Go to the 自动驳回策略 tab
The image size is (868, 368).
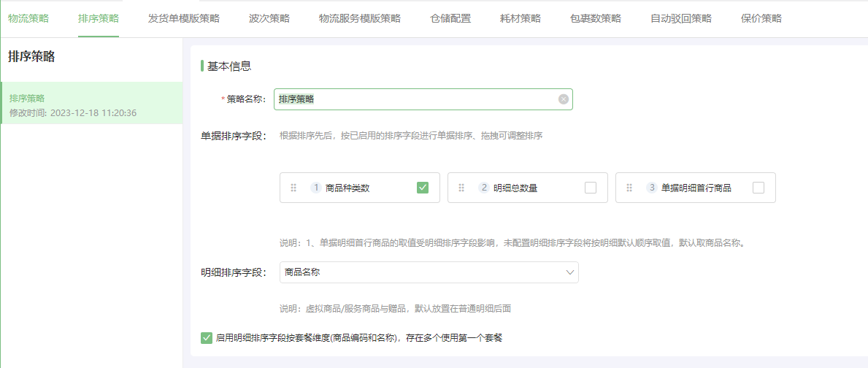(681, 18)
